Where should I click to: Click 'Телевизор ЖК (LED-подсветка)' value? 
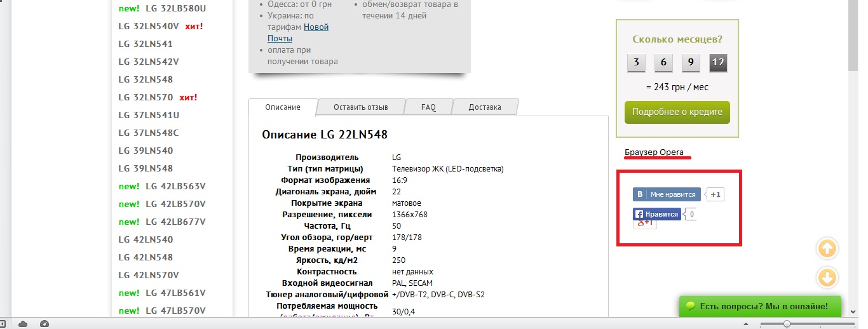coord(448,169)
